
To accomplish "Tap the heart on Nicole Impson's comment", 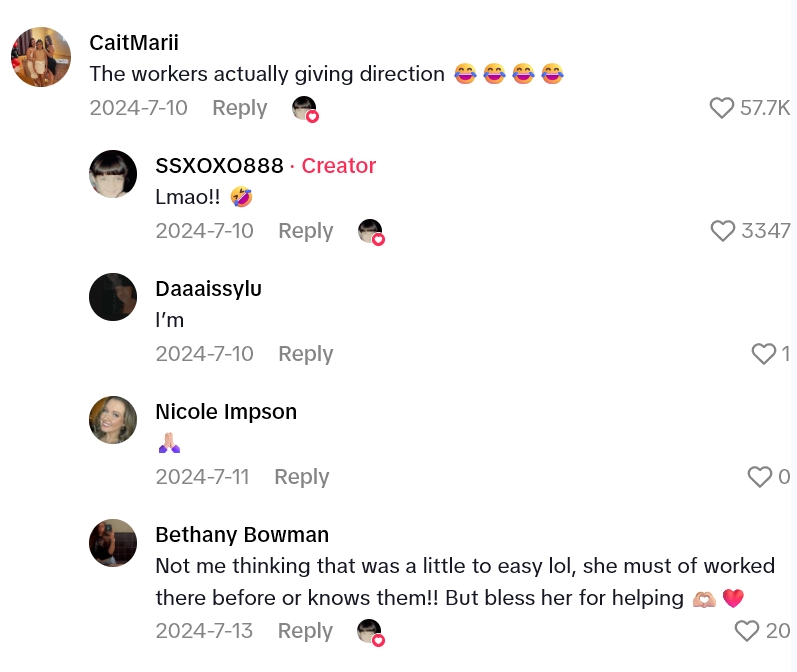I will point(760,477).
